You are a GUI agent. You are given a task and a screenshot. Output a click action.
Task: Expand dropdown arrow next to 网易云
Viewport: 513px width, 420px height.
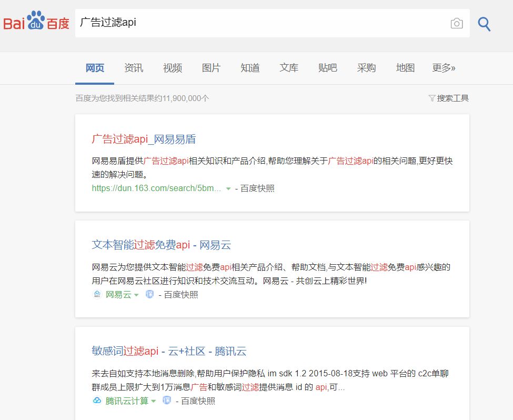pyautogui.click(x=136, y=295)
